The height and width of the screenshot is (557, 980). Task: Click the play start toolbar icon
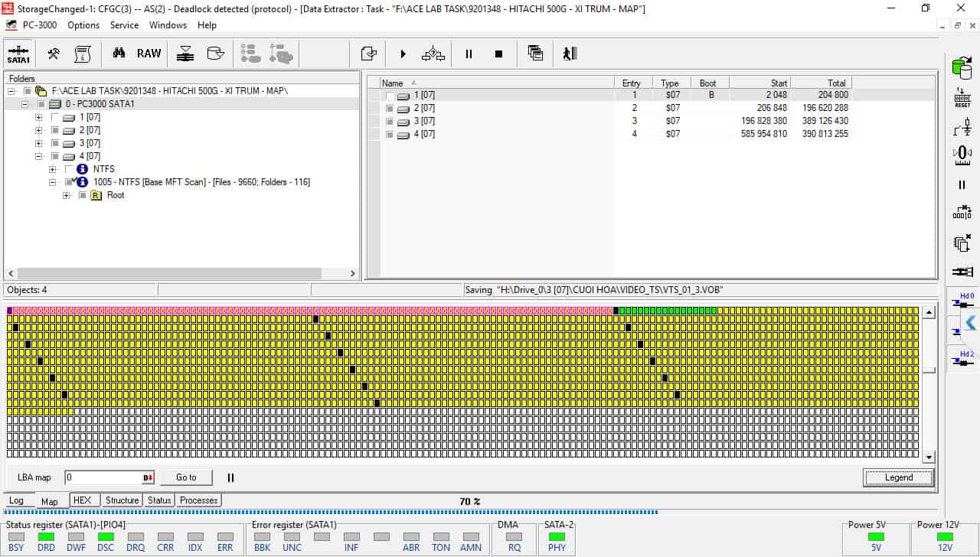pyautogui.click(x=403, y=54)
